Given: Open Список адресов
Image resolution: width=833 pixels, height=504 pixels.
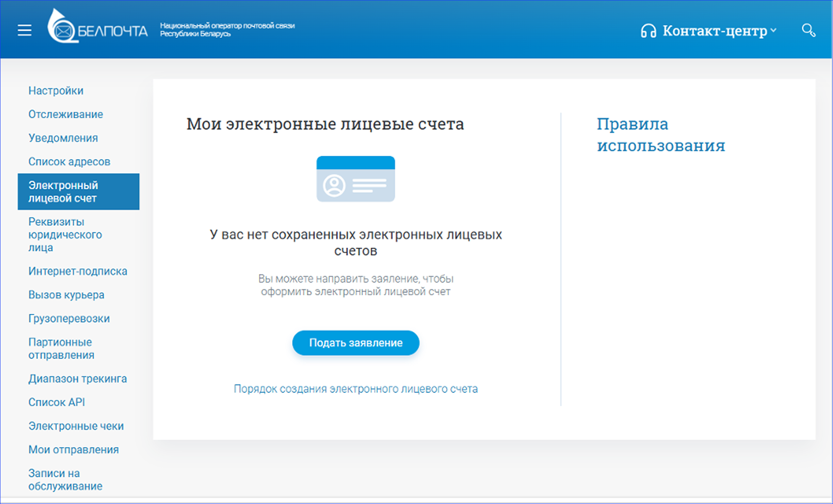Looking at the screenshot, I should pos(69,161).
